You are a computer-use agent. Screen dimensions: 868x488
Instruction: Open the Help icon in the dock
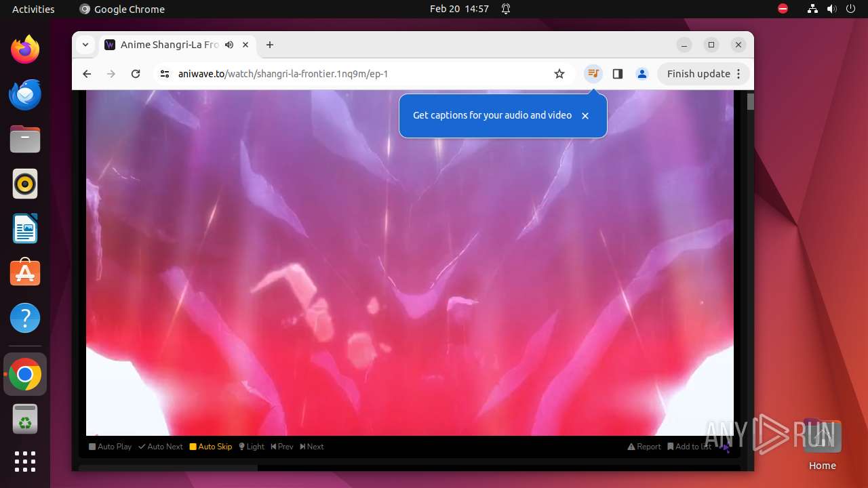point(25,318)
